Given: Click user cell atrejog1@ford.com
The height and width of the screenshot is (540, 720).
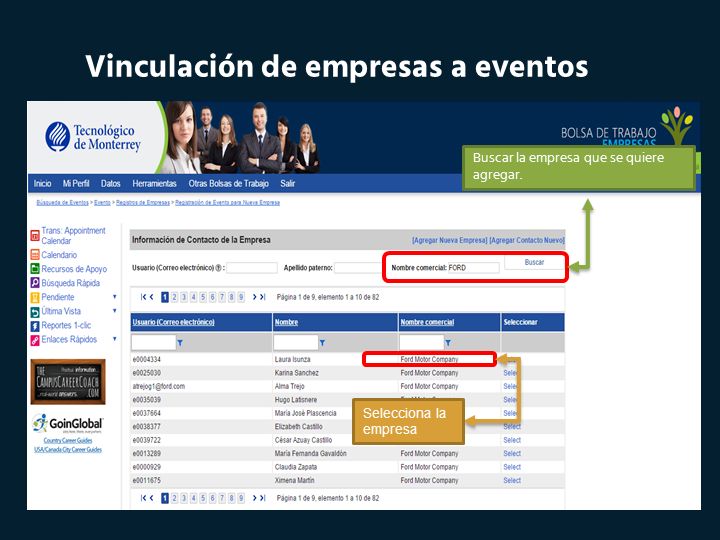Looking at the screenshot, I should (x=159, y=386).
